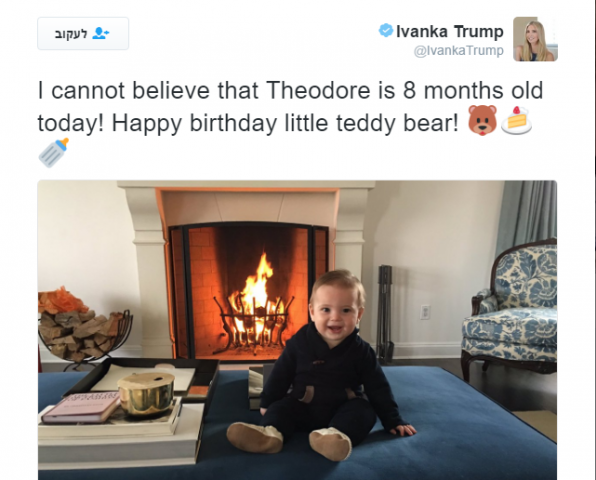Click the blue verified badge
This screenshot has width=596, height=480.
(x=386, y=30)
